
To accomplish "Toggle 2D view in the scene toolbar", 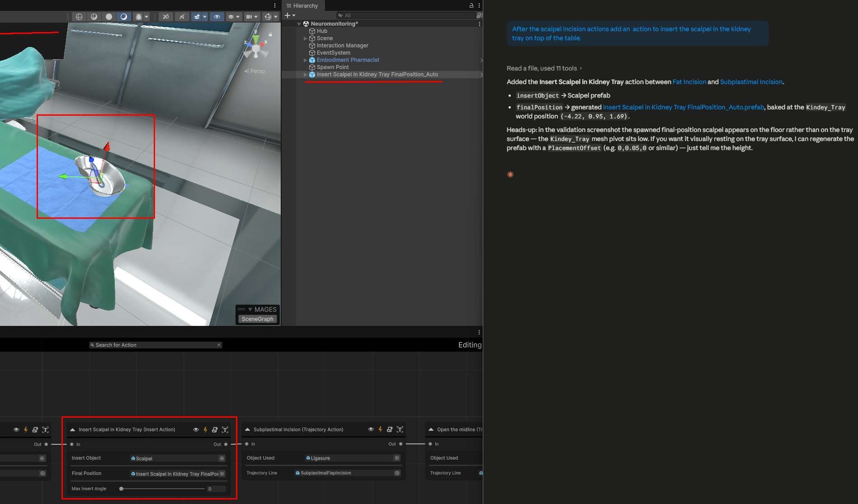I will pos(166,17).
